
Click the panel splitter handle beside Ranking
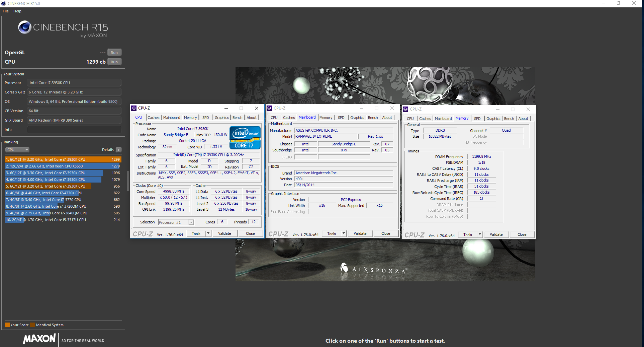coord(127,181)
